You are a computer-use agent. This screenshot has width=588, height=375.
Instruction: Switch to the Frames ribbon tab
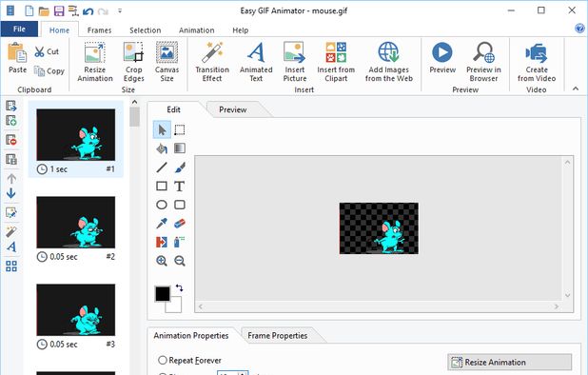[99, 30]
